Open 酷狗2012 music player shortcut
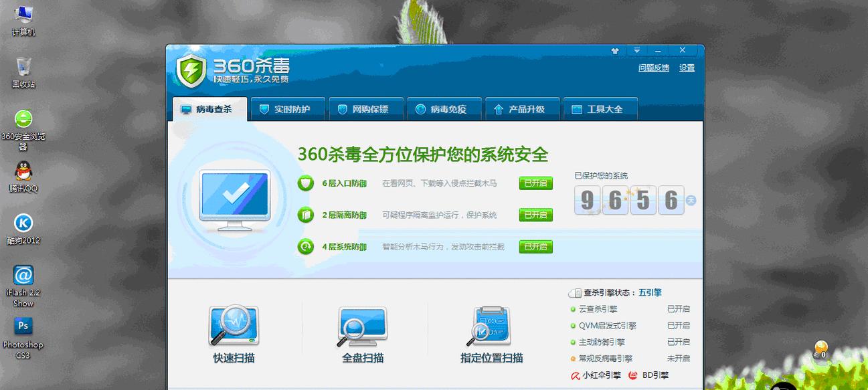 coord(23,229)
